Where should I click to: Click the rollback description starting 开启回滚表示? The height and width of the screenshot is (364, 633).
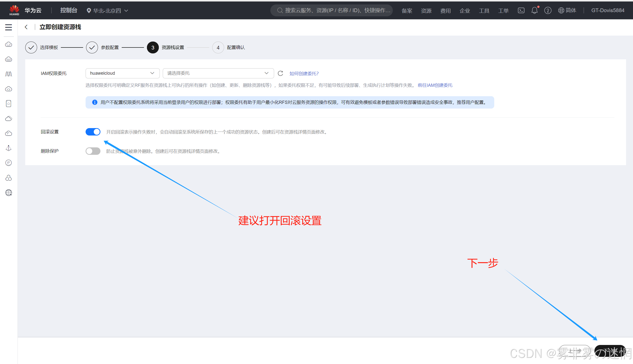tap(217, 132)
